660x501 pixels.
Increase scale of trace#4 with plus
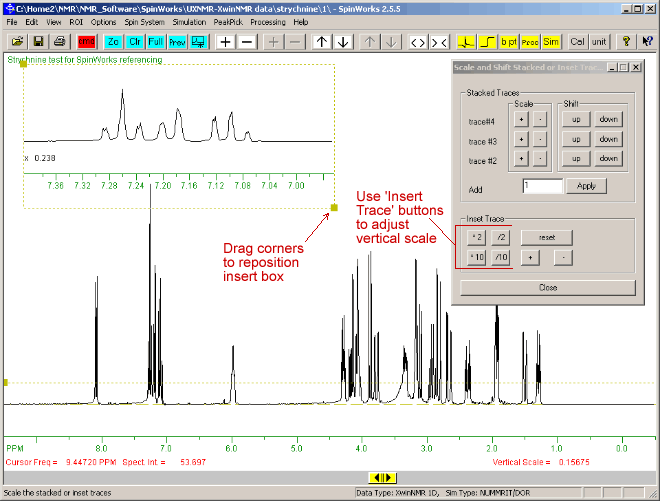click(521, 120)
